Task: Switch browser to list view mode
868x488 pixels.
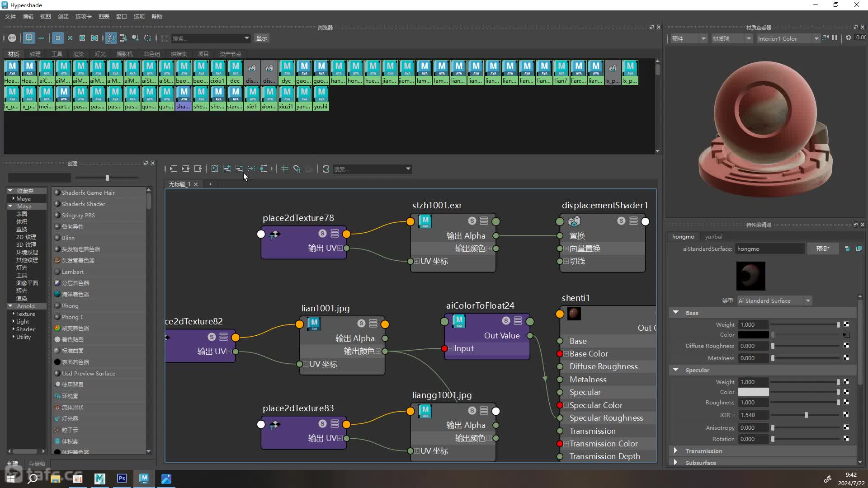Action: pyautogui.click(x=41, y=38)
